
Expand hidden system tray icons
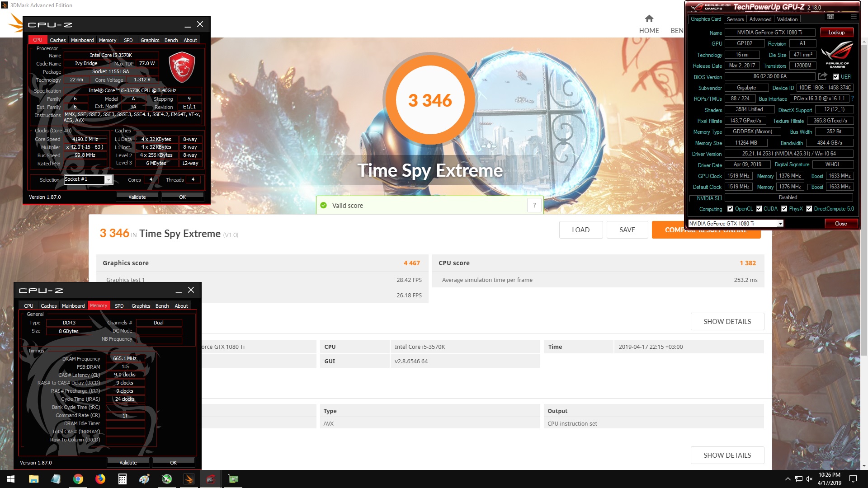pyautogui.click(x=788, y=479)
